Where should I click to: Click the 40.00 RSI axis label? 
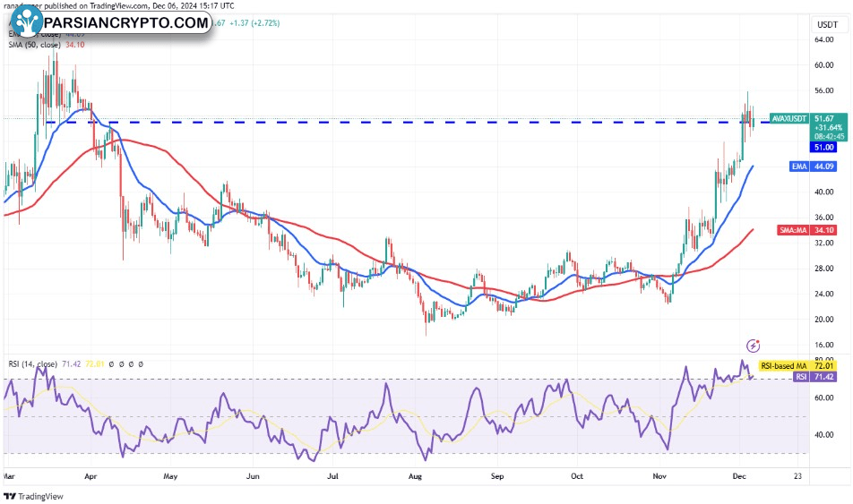point(823,435)
